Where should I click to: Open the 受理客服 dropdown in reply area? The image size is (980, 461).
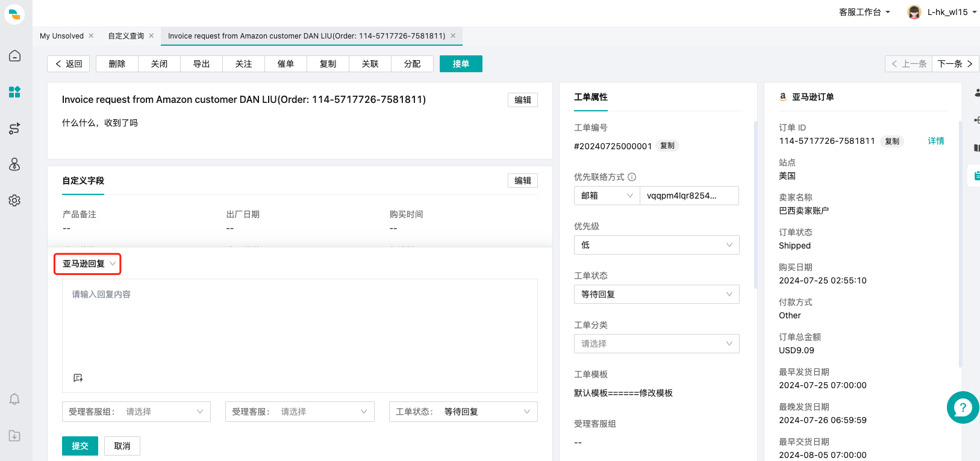click(x=300, y=412)
